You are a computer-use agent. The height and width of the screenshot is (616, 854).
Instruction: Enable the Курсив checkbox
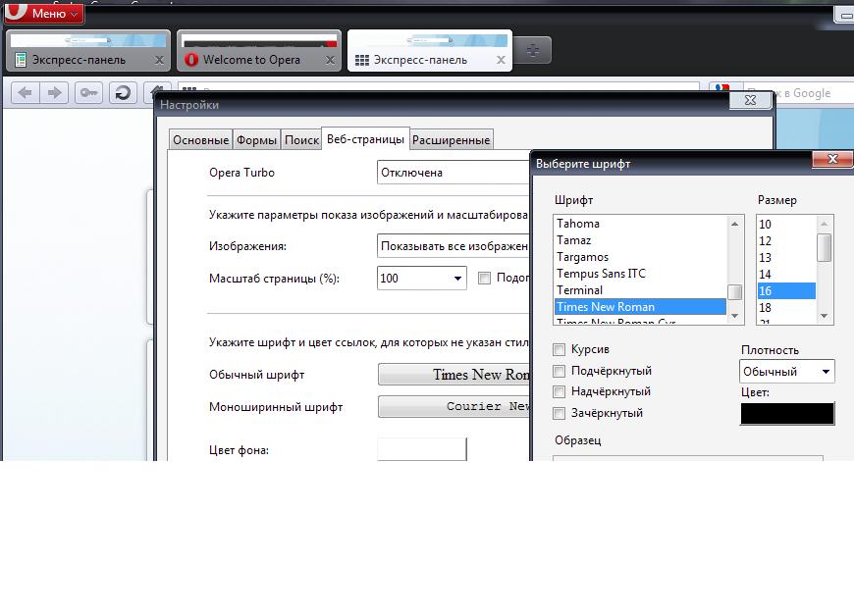click(559, 349)
